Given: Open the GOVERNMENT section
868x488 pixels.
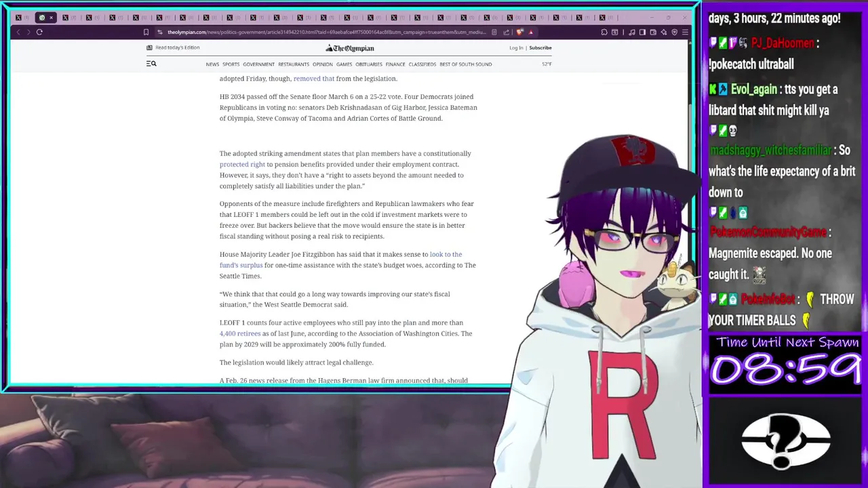Looking at the screenshot, I should point(258,64).
